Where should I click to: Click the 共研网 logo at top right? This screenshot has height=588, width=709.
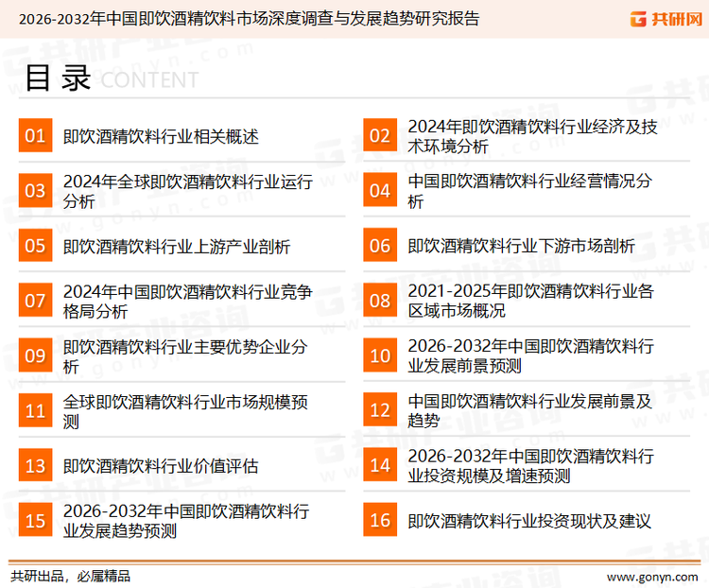[x=666, y=19]
